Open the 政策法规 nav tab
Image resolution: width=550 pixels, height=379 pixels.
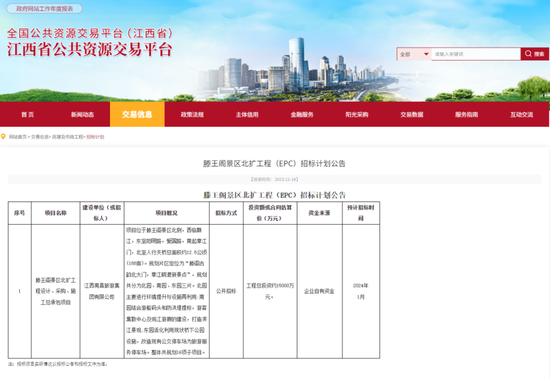[x=192, y=114]
